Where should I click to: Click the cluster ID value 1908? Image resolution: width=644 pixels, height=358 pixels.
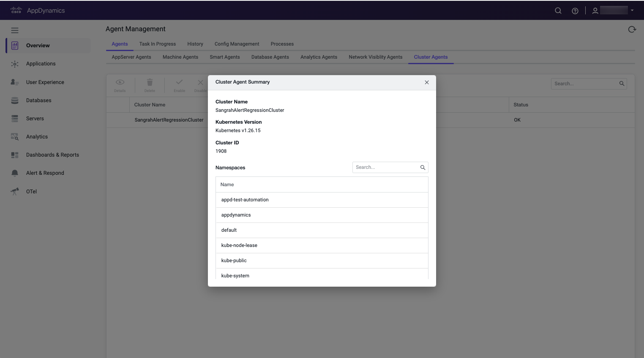click(x=221, y=151)
